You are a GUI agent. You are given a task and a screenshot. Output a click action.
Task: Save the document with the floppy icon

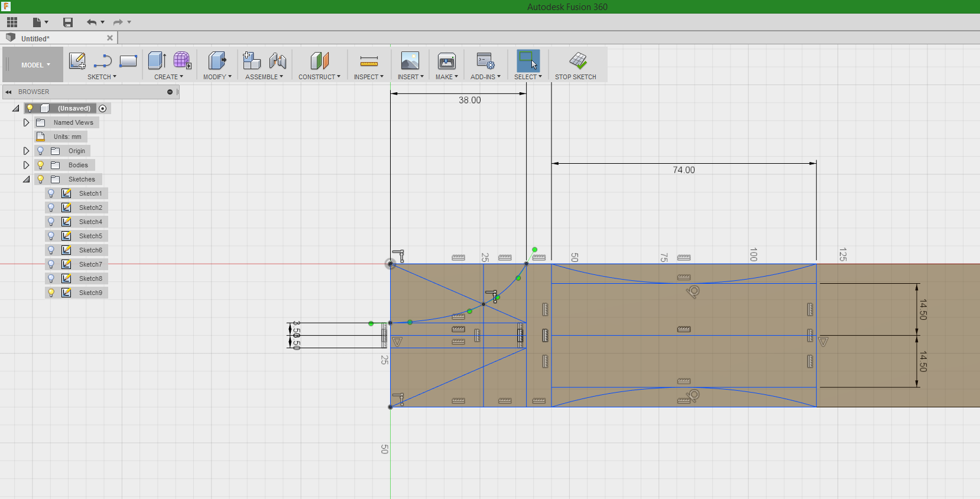click(68, 22)
